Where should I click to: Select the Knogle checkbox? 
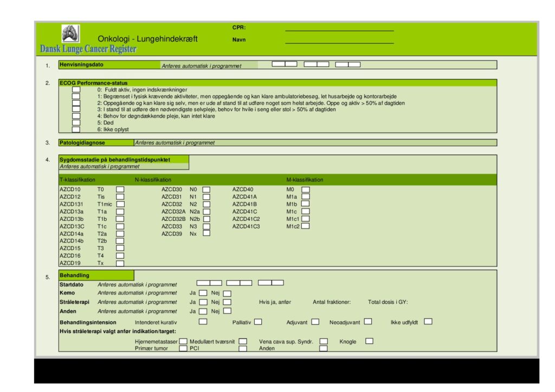point(369,341)
